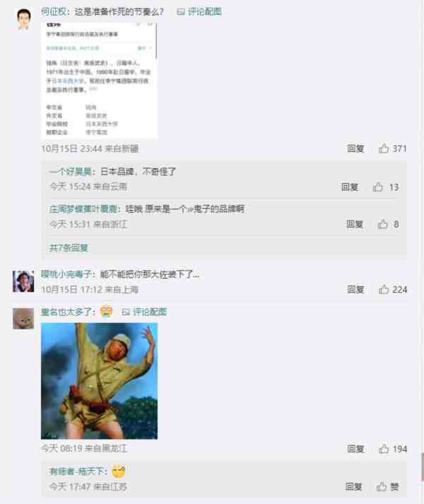This screenshot has height=504, width=424.
Task: Reply to 有痣者-走天下's comment
Action: tap(353, 486)
